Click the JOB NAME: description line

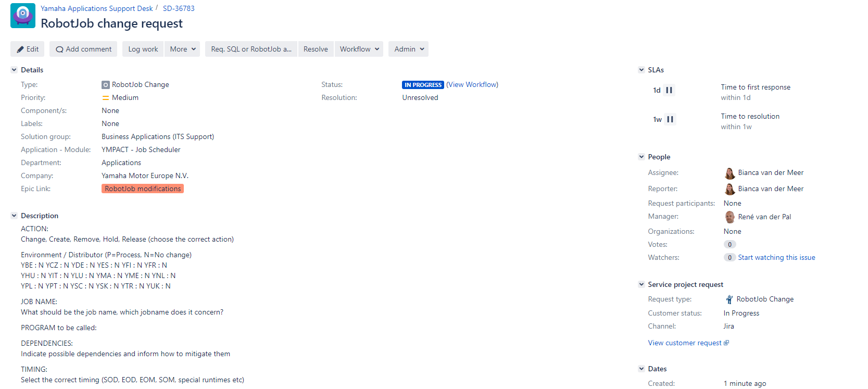tap(39, 302)
